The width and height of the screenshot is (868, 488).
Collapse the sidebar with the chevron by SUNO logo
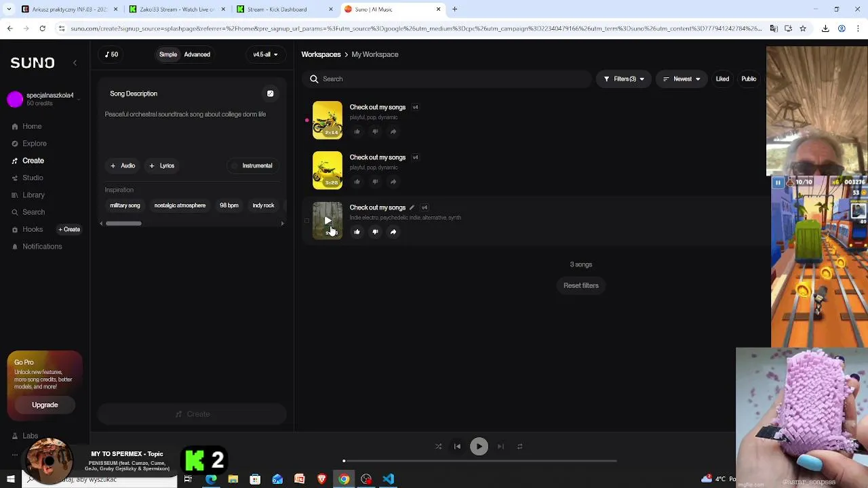pos(75,63)
